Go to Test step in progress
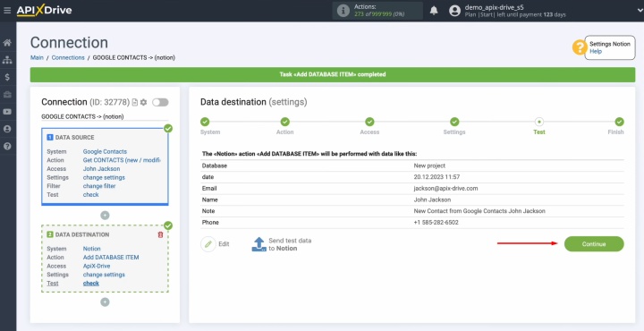 pos(538,122)
